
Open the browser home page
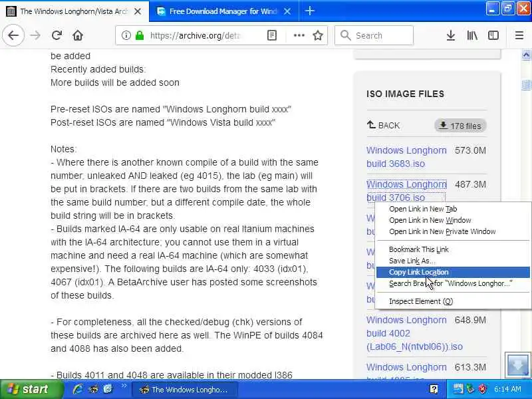tap(78, 35)
